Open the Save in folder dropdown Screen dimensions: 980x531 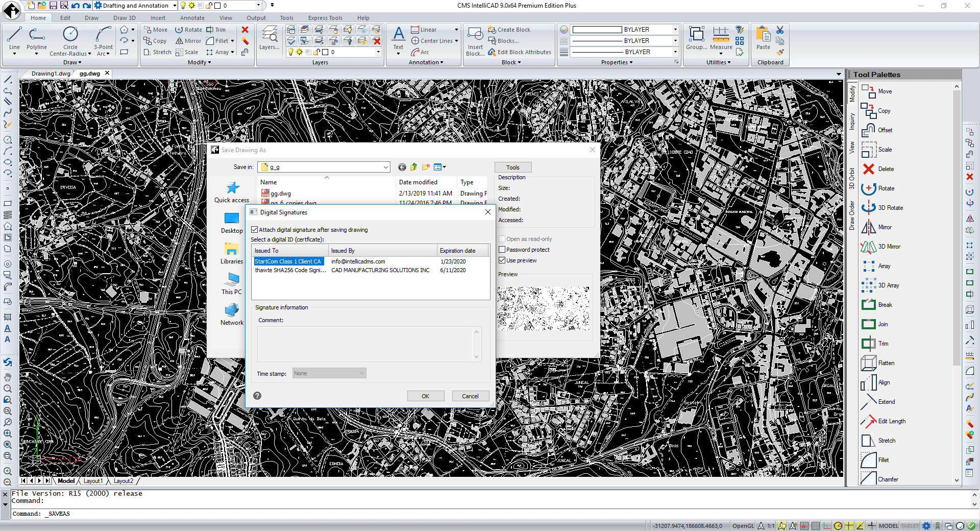[385, 167]
